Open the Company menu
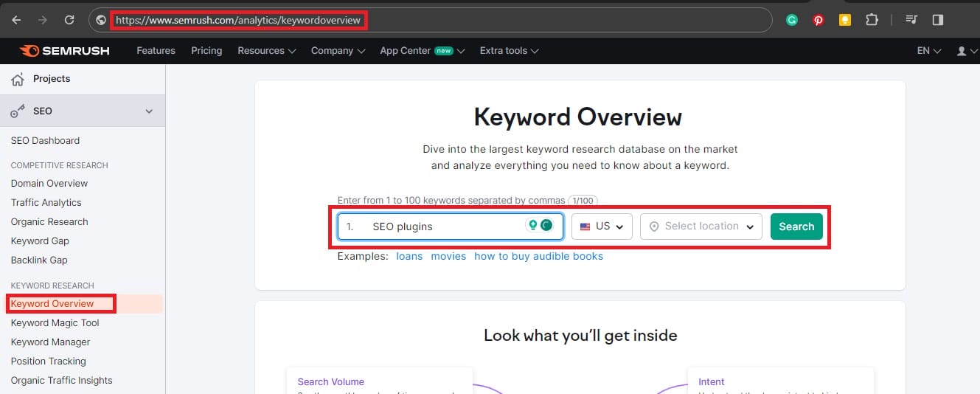980x394 pixels. (338, 51)
